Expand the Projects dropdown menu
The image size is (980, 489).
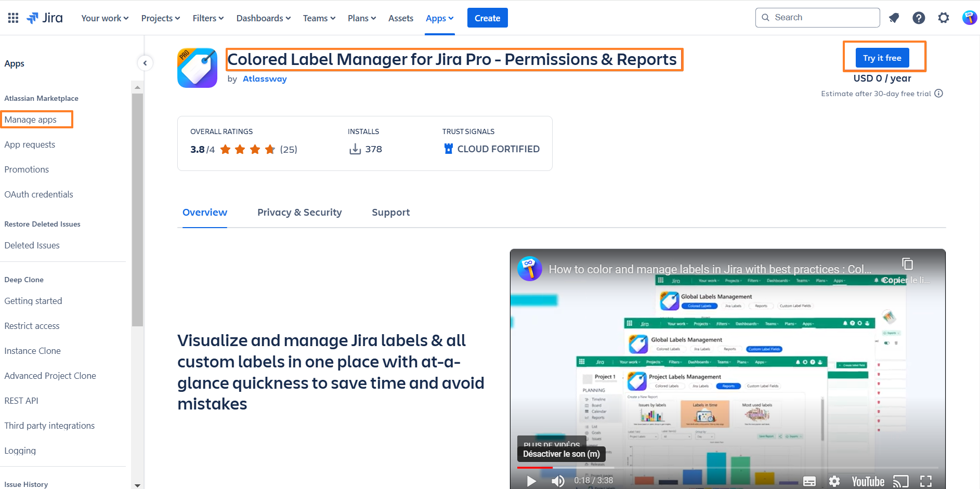tap(160, 18)
